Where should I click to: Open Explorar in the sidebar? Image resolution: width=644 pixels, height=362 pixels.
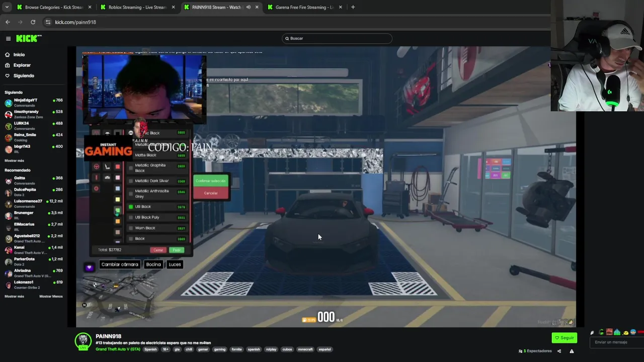pyautogui.click(x=18, y=65)
